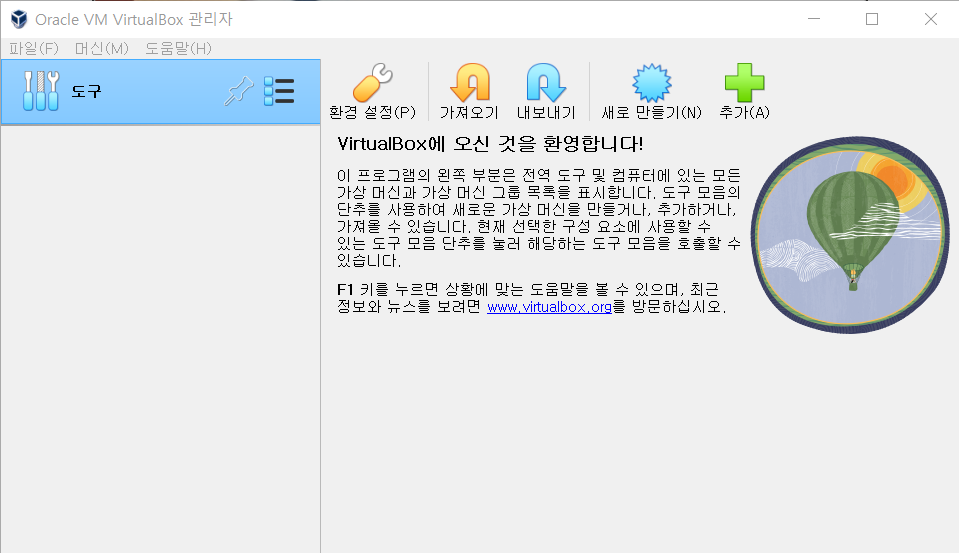Minimize the VirtualBox 관리자 window
This screenshot has height=553, width=959.
[813, 19]
